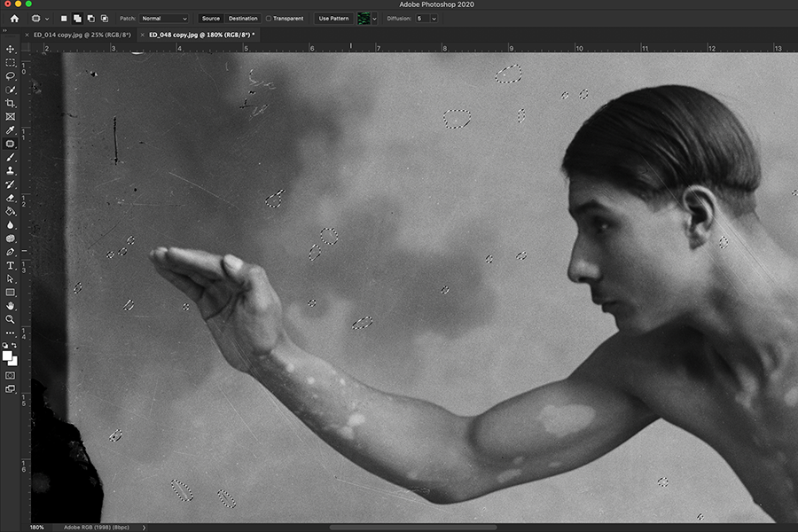Viewport: 798px width, 532px height.
Task: Switch to the ED_014 copy.jpg tab
Action: (81, 35)
